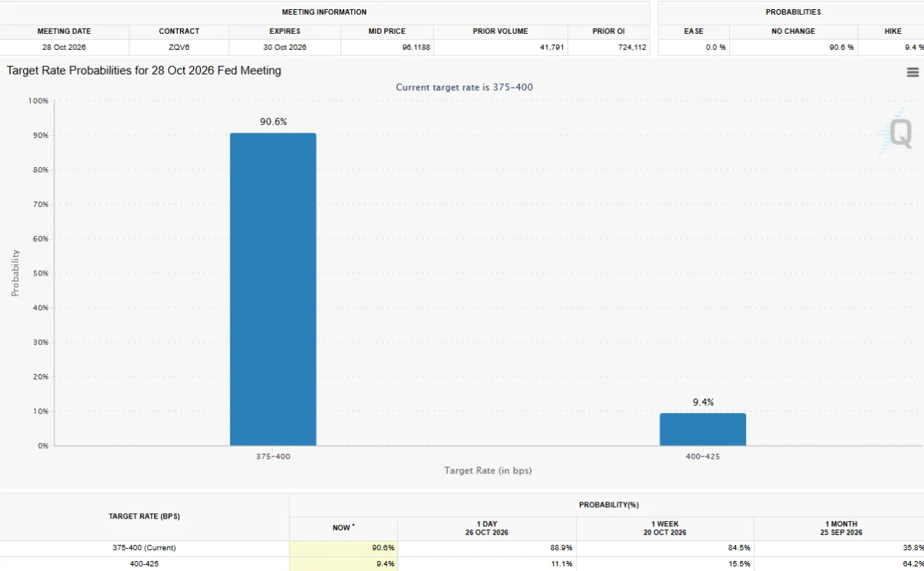Image resolution: width=924 pixels, height=571 pixels.
Task: Click the '400-425' x-axis label under the chart
Action: [x=703, y=456]
